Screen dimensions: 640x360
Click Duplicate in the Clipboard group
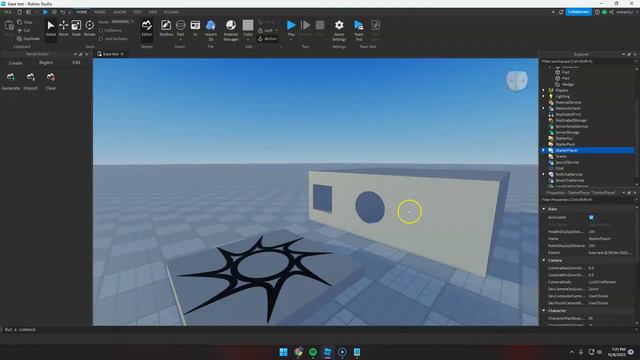[x=28, y=39]
